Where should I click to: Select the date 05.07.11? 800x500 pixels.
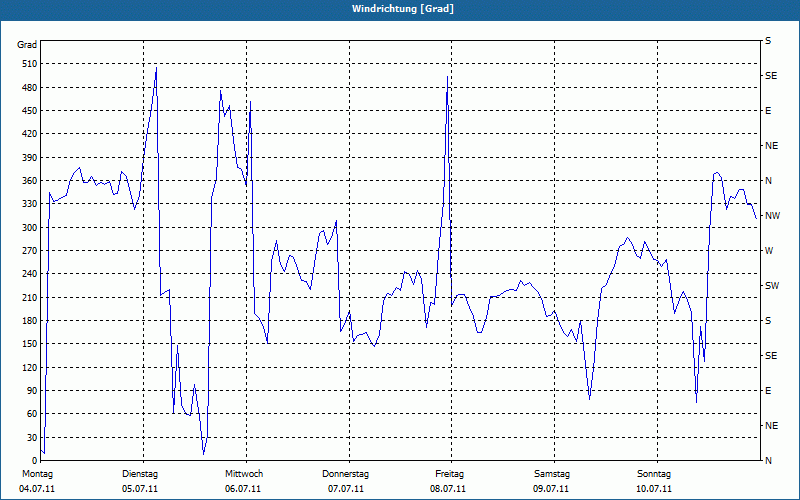click(140, 489)
